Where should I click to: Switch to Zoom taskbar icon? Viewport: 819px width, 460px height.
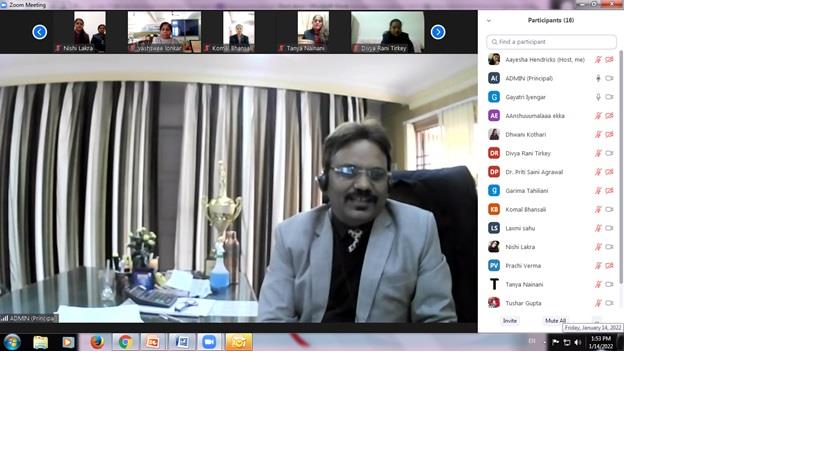click(x=209, y=342)
